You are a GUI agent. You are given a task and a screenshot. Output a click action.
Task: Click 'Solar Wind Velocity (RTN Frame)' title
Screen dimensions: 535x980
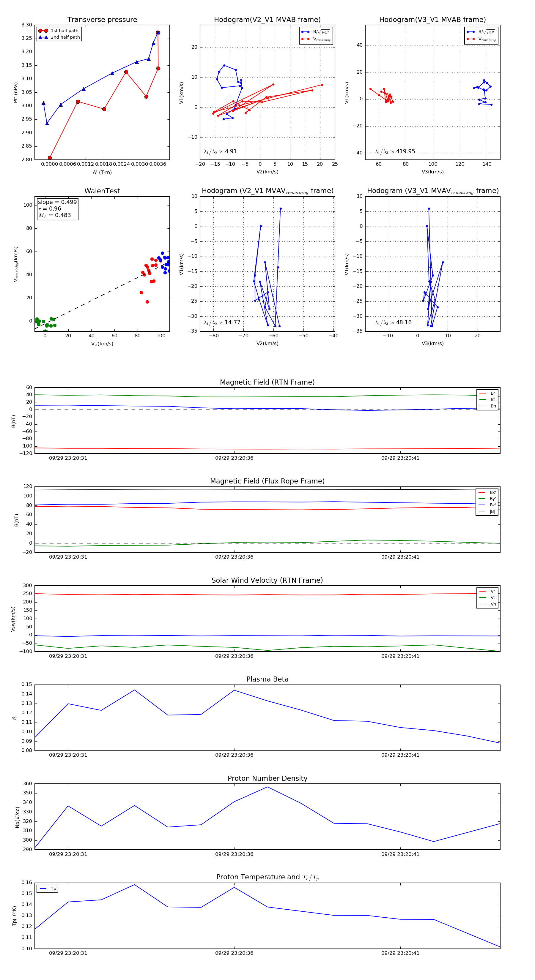pos(267,580)
